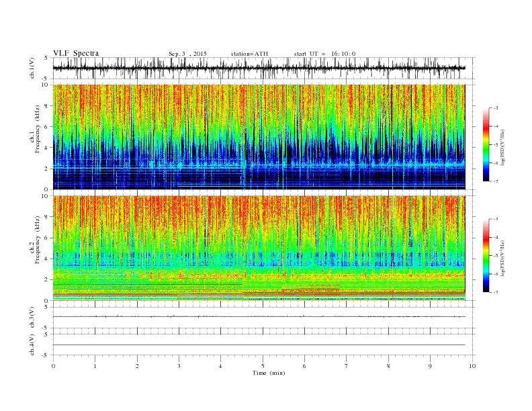This screenshot has height=411, width=532.
Task: Click time axis tick label '0'
Action: 53,366
